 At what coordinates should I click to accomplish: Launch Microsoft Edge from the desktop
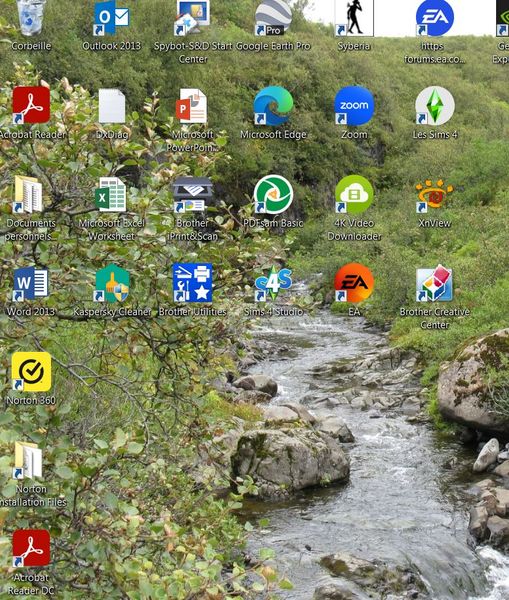273,106
